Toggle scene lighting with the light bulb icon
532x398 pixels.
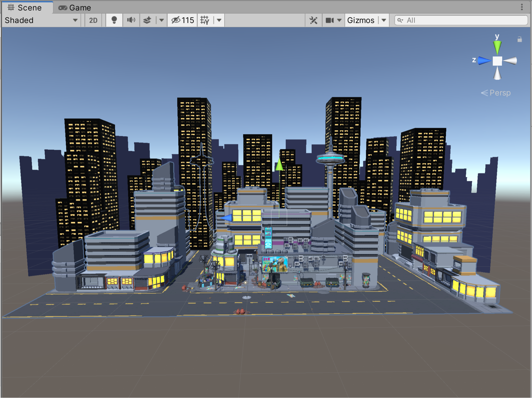(114, 20)
